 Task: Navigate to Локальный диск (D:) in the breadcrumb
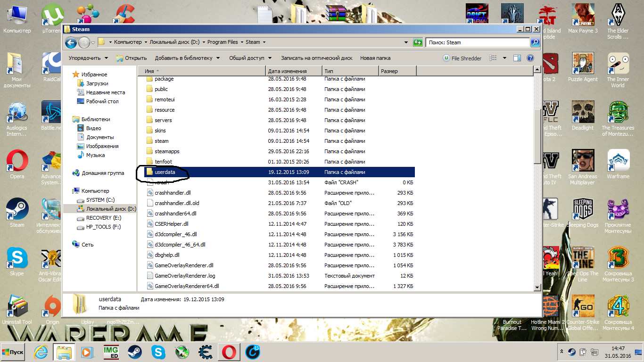point(175,42)
